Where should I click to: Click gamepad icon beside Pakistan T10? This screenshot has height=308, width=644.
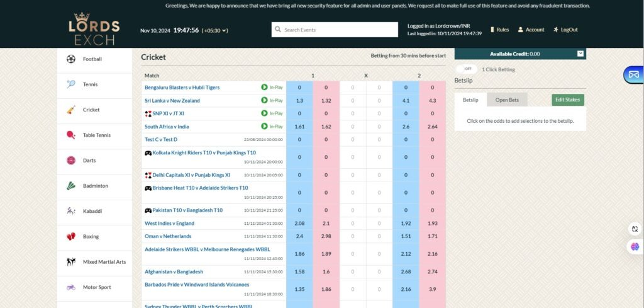(148, 210)
